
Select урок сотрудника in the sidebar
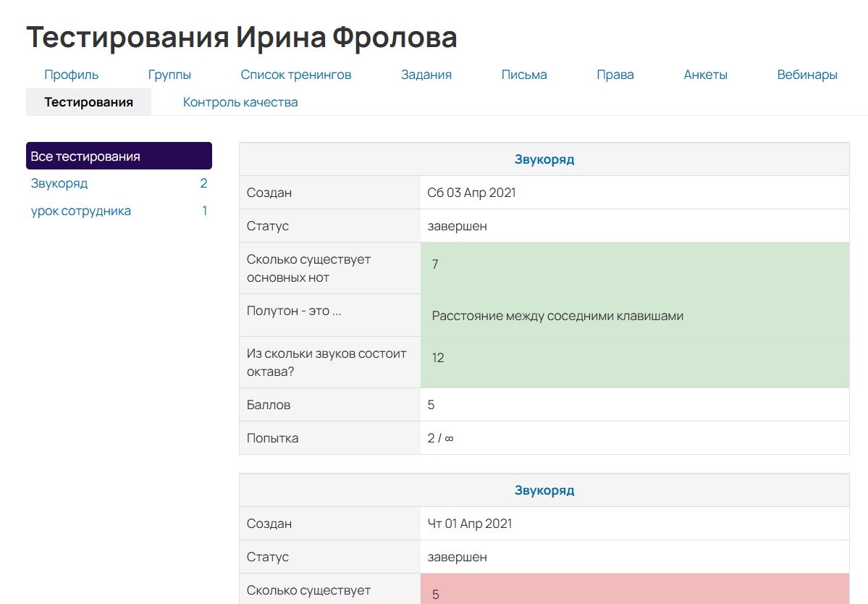[80, 211]
